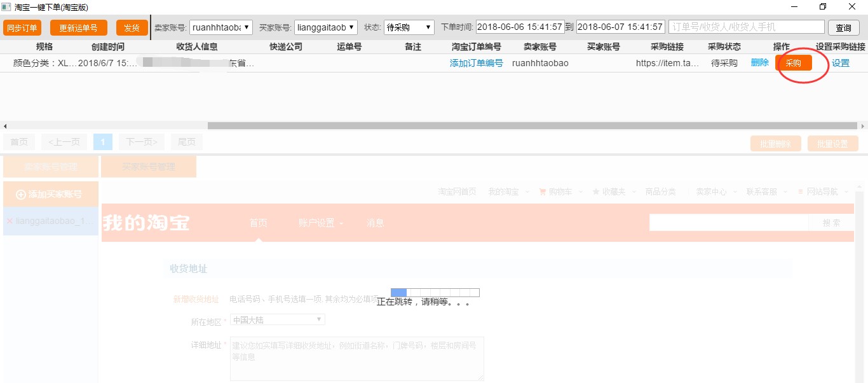Focus the 订单号/收货人 search box

pos(746,27)
